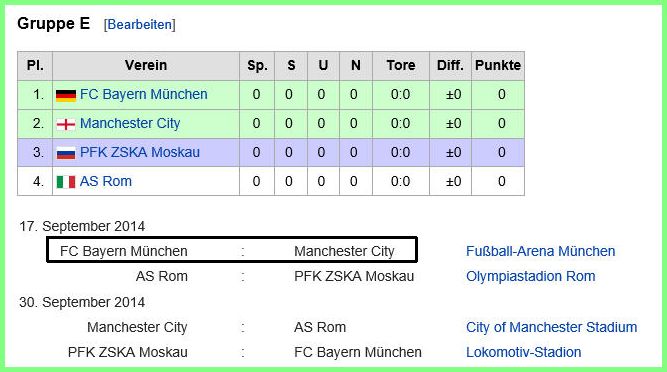This screenshot has width=667, height=372.
Task: Open FC Bayern München team link
Action: 144,94
